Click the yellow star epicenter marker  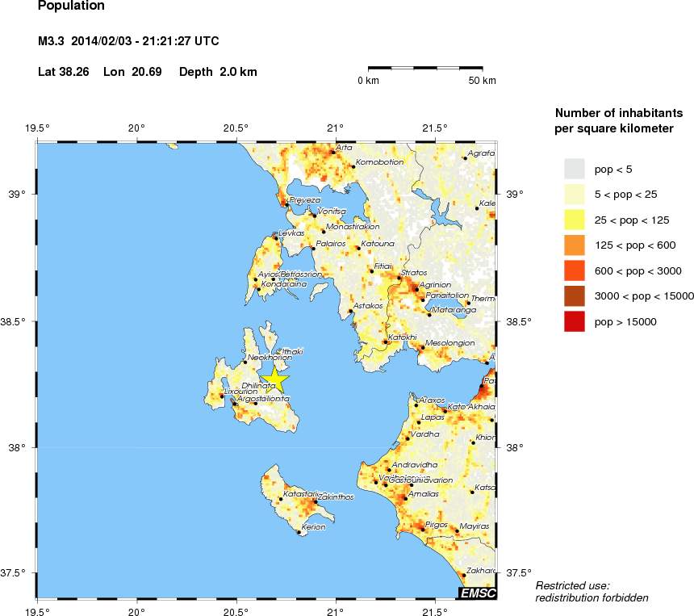tap(275, 379)
